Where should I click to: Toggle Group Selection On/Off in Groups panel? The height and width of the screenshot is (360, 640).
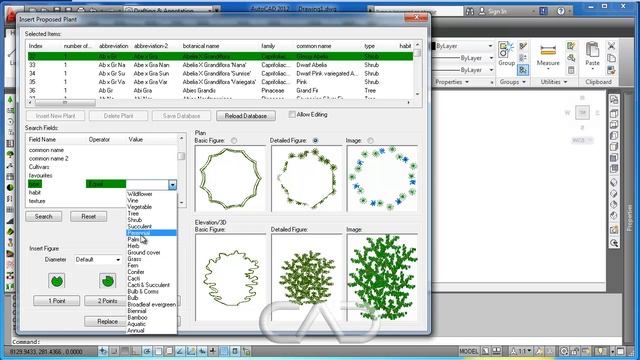(x=523, y=70)
